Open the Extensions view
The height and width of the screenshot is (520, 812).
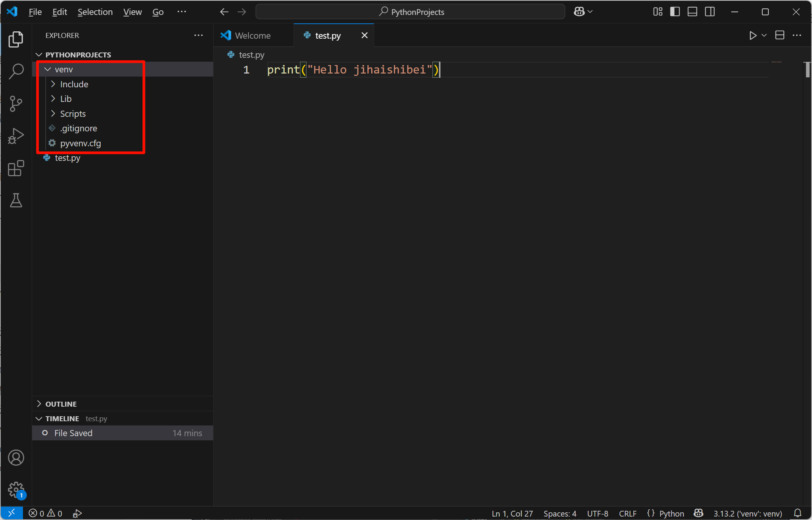pos(16,168)
